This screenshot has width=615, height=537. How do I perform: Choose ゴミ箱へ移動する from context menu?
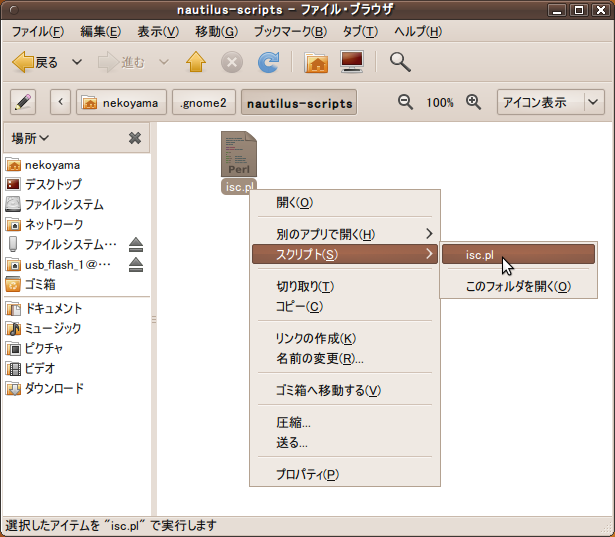tap(328, 390)
